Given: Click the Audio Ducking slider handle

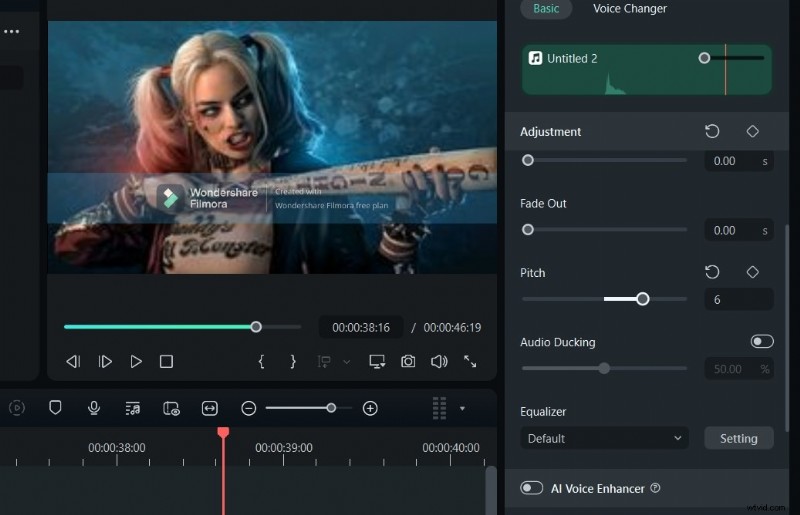Looking at the screenshot, I should (604, 369).
